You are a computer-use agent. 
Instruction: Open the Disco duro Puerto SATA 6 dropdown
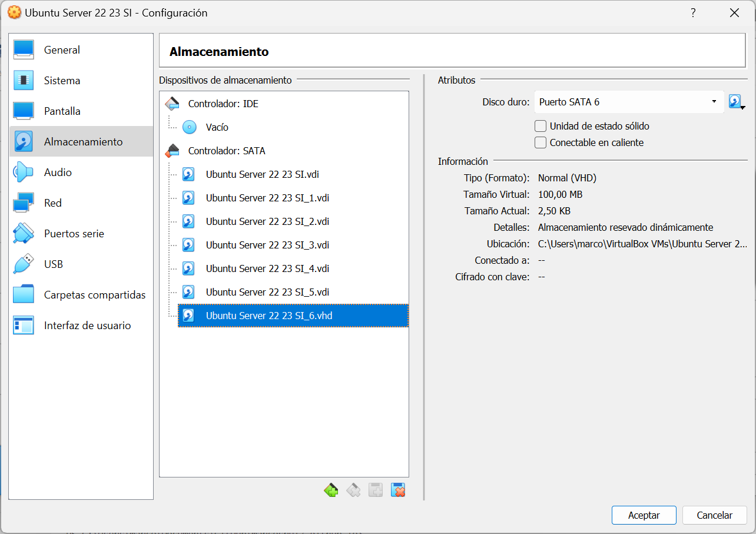pyautogui.click(x=629, y=102)
